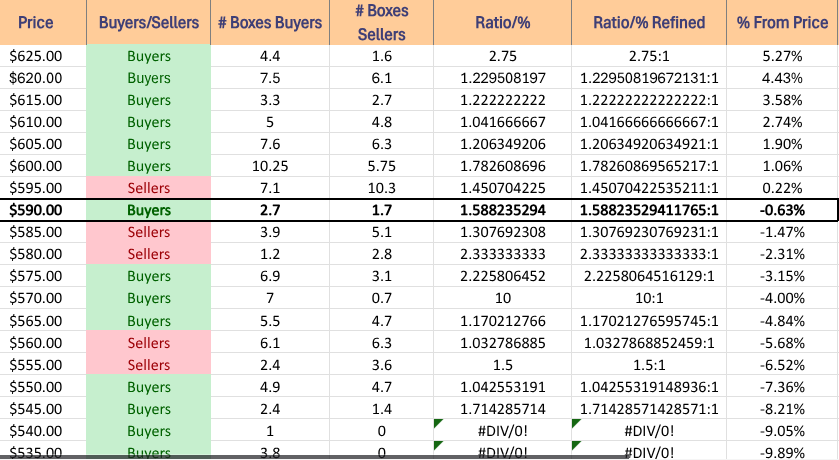Select the -0.63% cell in the bold row
Image resolution: width=839 pixels, height=460 pixels.
coord(782,210)
